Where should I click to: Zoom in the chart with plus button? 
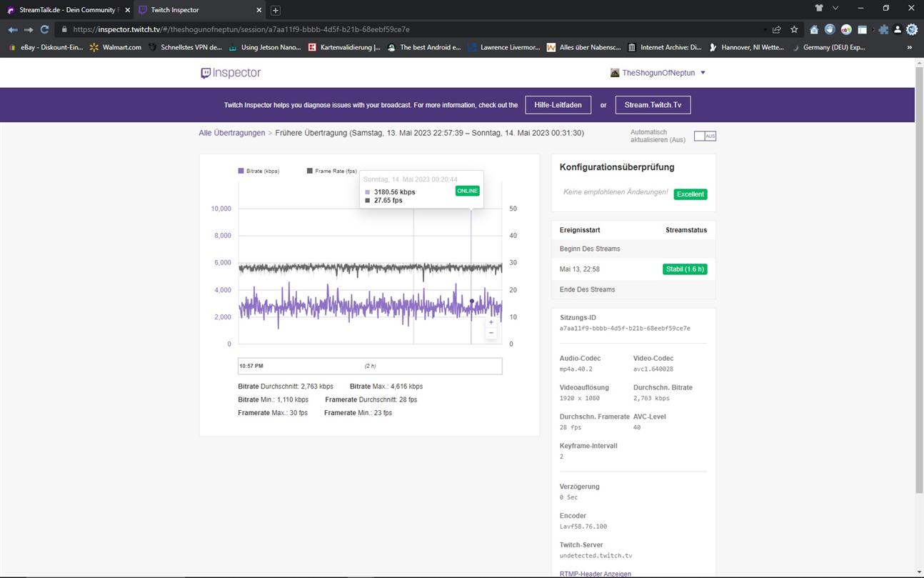(x=491, y=322)
